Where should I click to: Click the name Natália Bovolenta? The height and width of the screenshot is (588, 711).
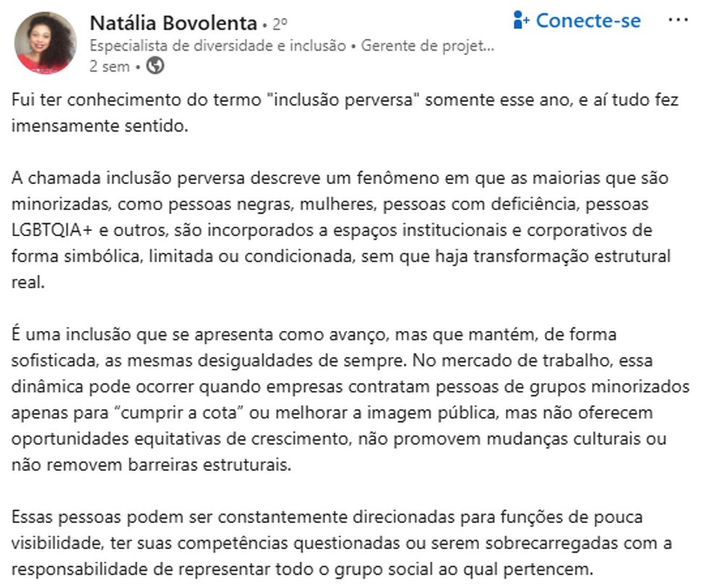(173, 23)
